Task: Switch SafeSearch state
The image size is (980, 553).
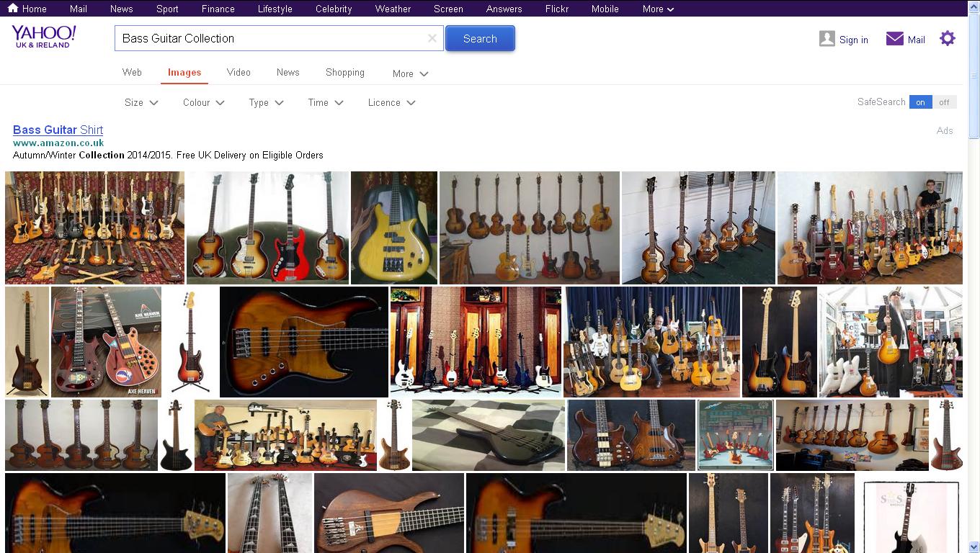Action: click(943, 102)
